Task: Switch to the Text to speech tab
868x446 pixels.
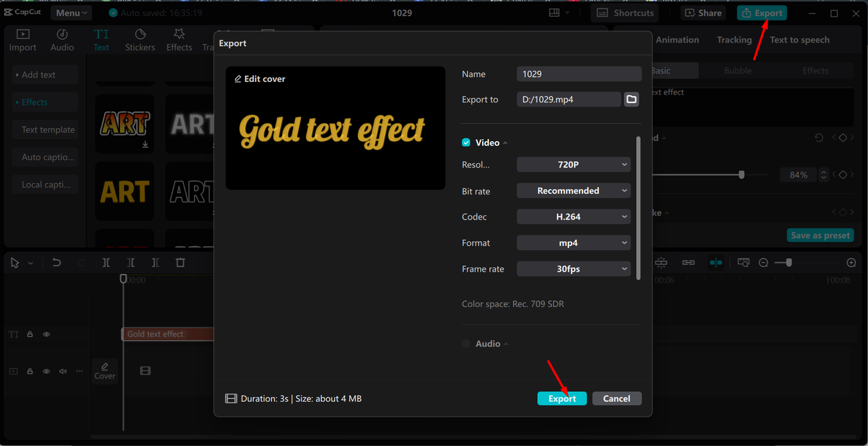Action: 800,40
